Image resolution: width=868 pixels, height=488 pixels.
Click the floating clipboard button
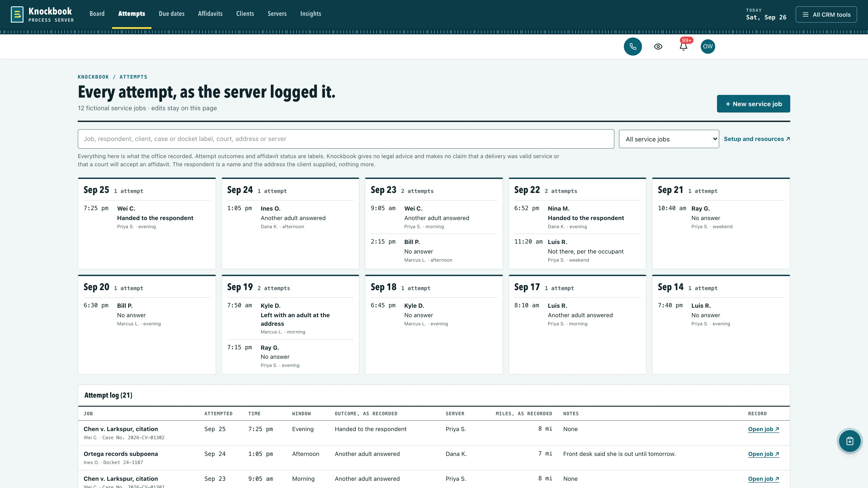click(x=849, y=441)
